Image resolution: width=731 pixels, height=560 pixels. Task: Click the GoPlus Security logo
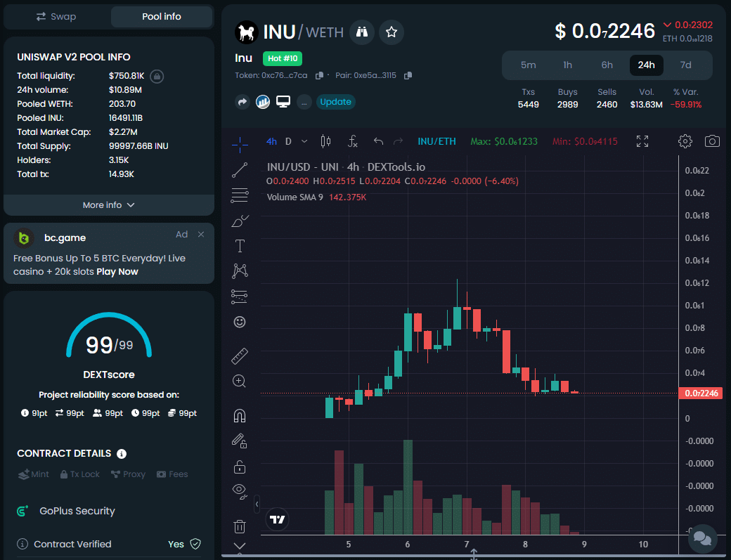22,511
